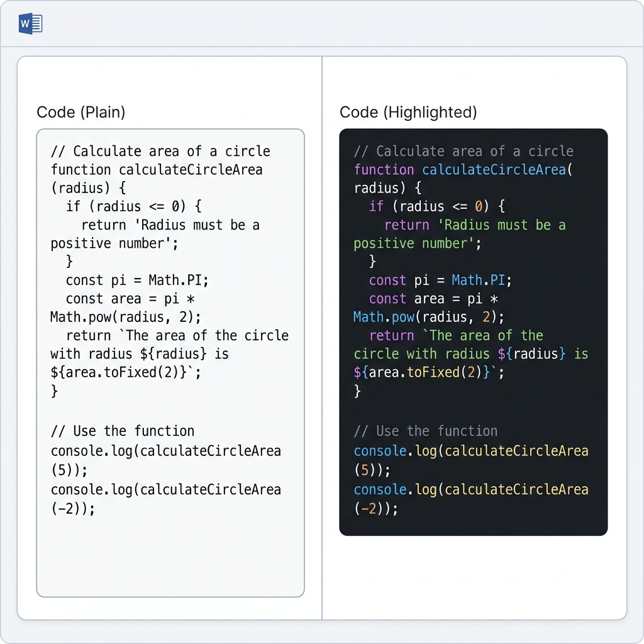Image resolution: width=644 pixels, height=644 pixels.
Task: Click "if (radius <= 0)" in plain code
Action: [133, 206]
